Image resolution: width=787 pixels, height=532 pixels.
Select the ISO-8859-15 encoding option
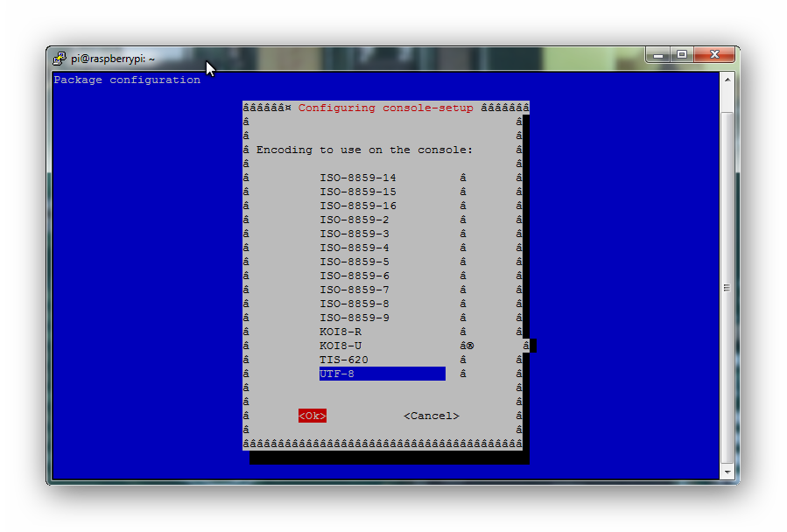(357, 192)
